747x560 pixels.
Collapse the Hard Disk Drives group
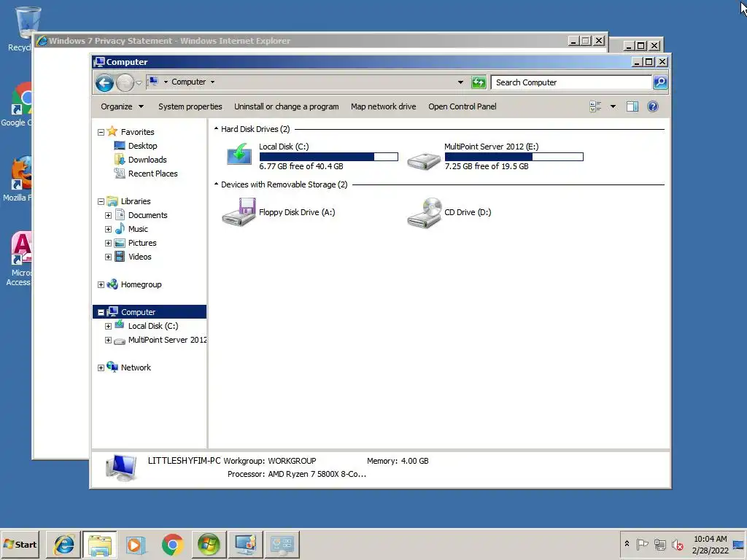216,129
